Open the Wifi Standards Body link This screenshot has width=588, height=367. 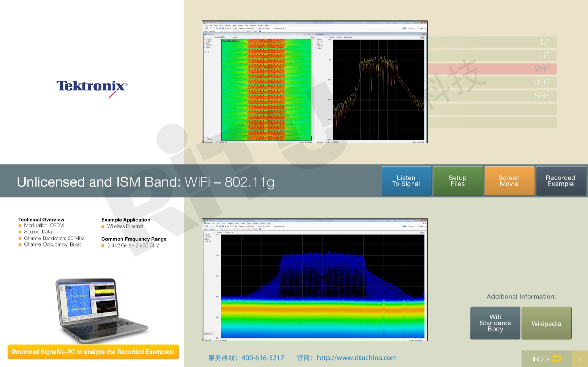click(495, 323)
